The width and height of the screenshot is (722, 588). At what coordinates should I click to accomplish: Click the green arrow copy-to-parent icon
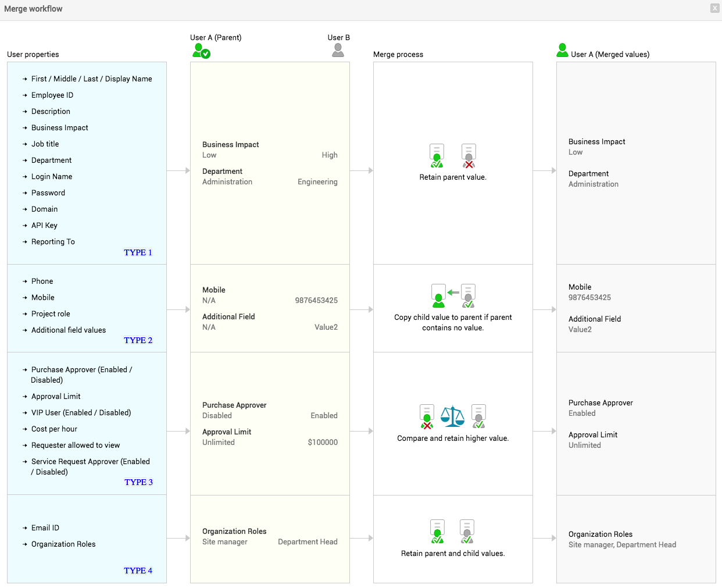[x=453, y=293]
